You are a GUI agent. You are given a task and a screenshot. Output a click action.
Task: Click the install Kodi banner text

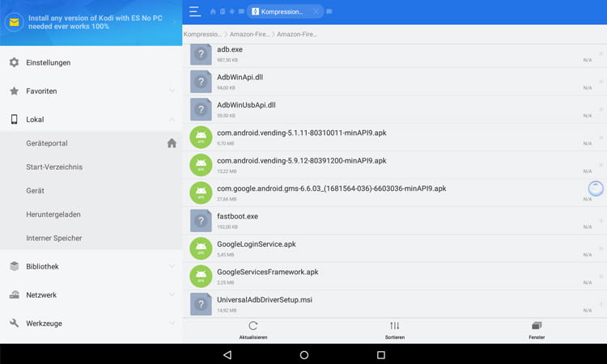[96, 22]
